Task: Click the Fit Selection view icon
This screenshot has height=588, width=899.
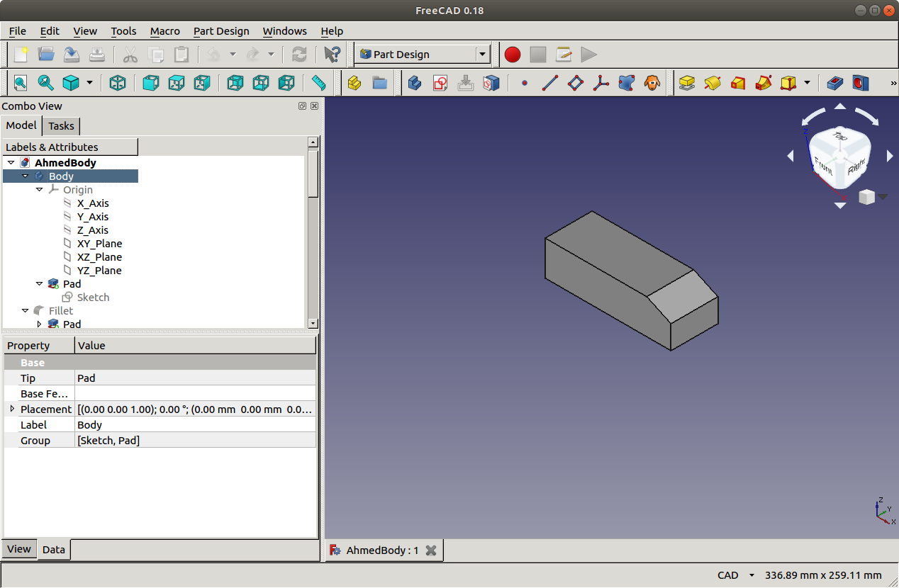Action: tap(45, 83)
